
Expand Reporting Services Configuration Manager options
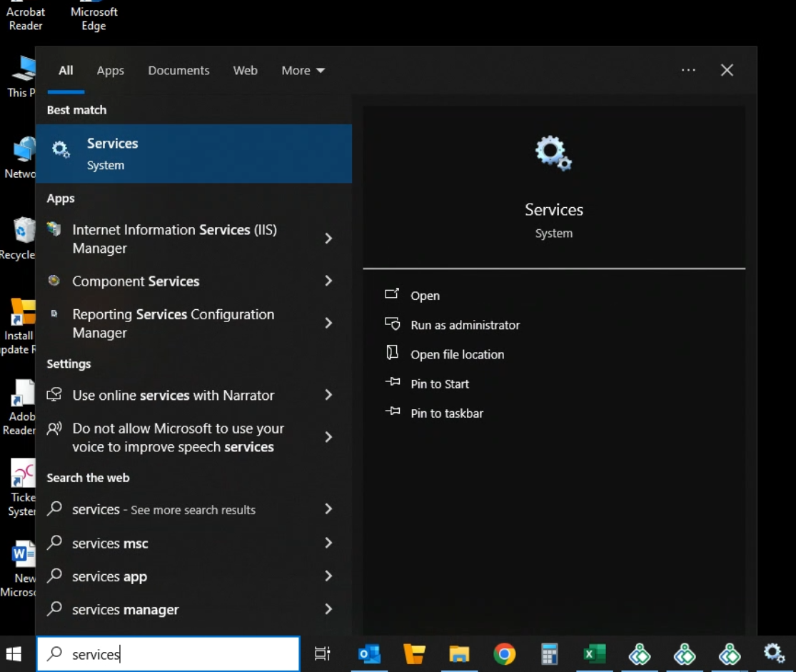pos(328,323)
